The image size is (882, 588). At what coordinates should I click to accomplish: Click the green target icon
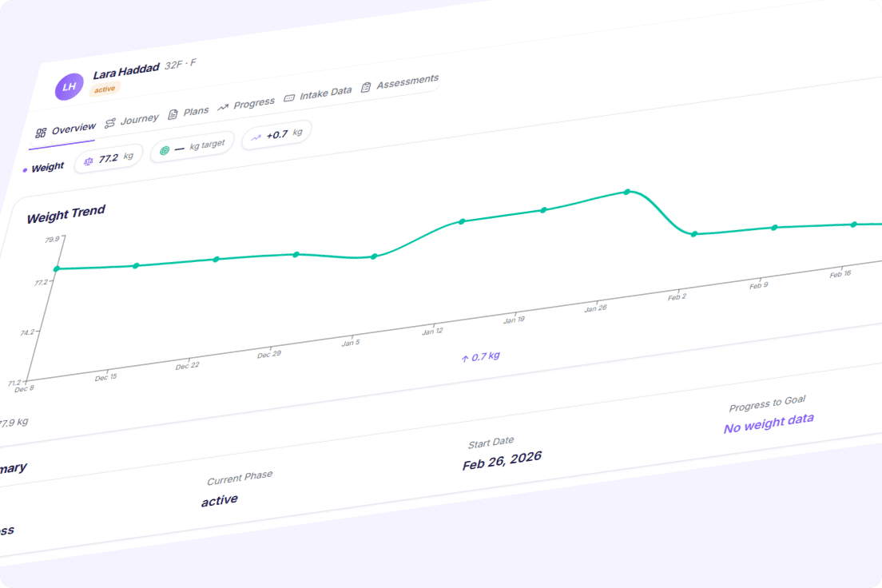(165, 149)
